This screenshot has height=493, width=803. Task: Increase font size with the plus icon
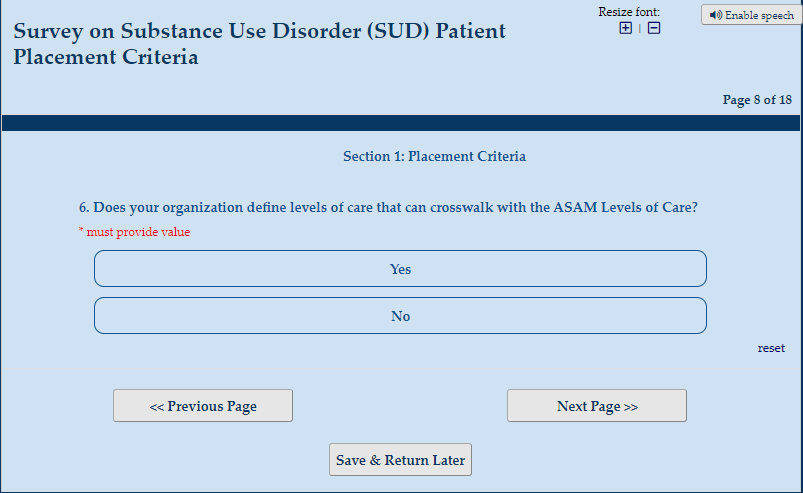[626, 28]
